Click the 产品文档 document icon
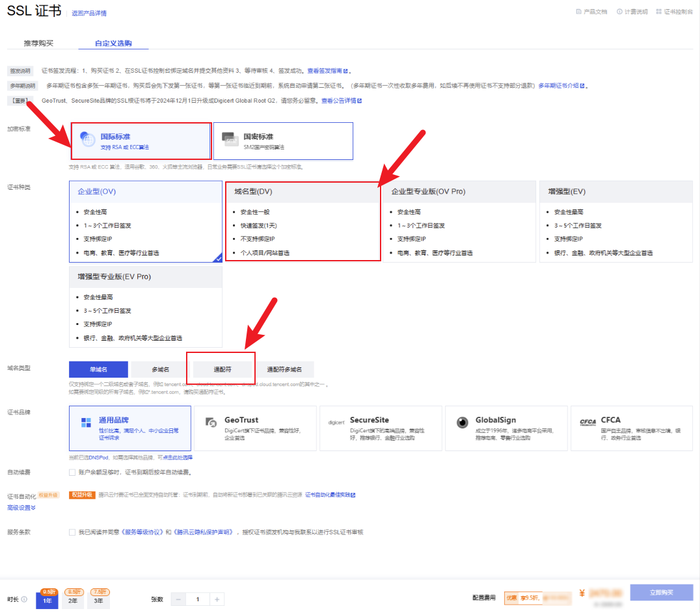The width and height of the screenshot is (700, 613). (578, 12)
